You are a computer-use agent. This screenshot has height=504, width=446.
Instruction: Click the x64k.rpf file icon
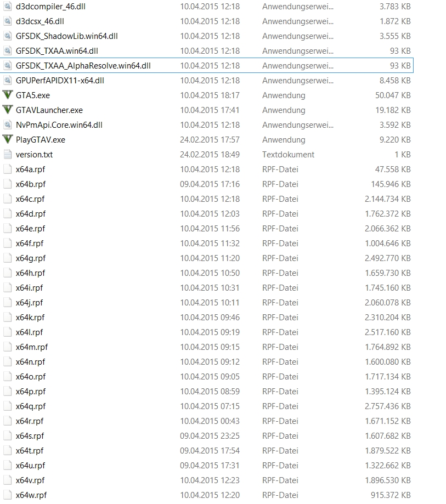(x=7, y=317)
